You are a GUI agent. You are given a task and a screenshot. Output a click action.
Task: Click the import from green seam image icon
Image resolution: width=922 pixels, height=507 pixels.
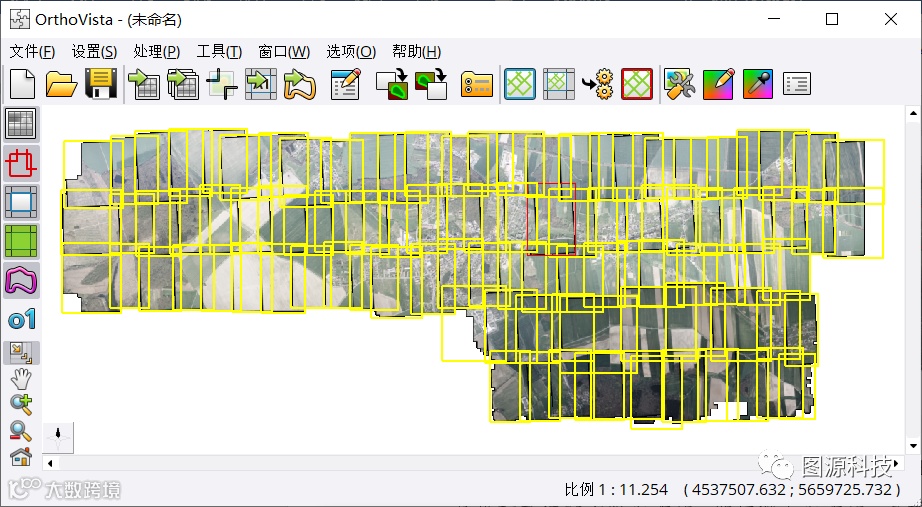coord(431,84)
